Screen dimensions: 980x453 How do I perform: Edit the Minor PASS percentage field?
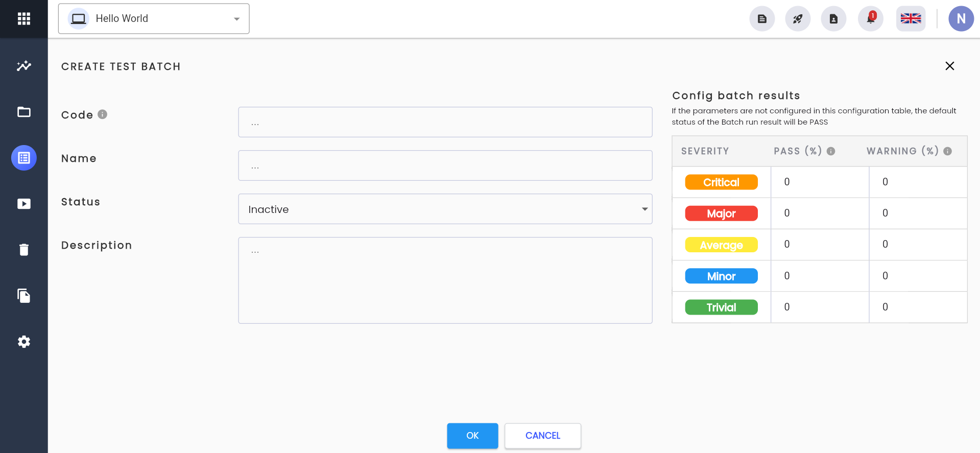tap(820, 276)
